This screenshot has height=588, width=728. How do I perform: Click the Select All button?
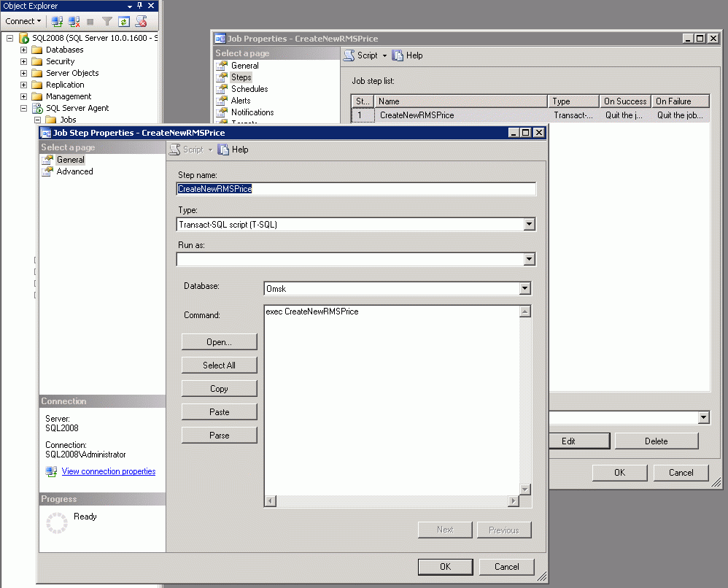pos(219,365)
